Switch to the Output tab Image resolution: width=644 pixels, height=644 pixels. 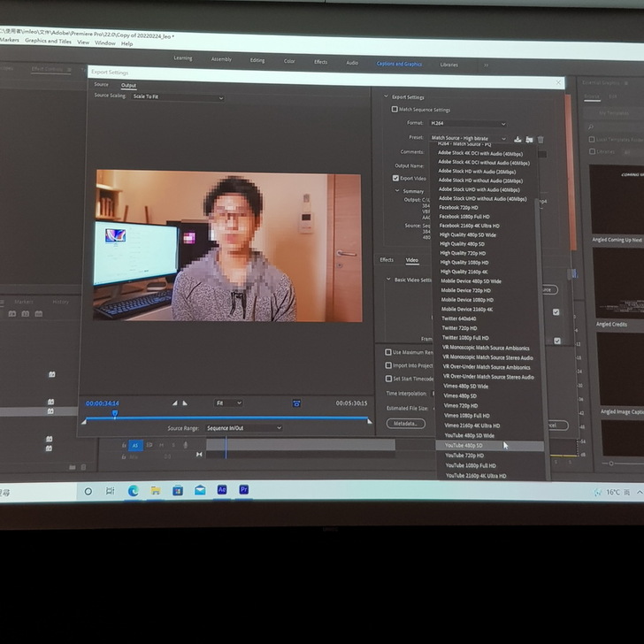point(128,86)
